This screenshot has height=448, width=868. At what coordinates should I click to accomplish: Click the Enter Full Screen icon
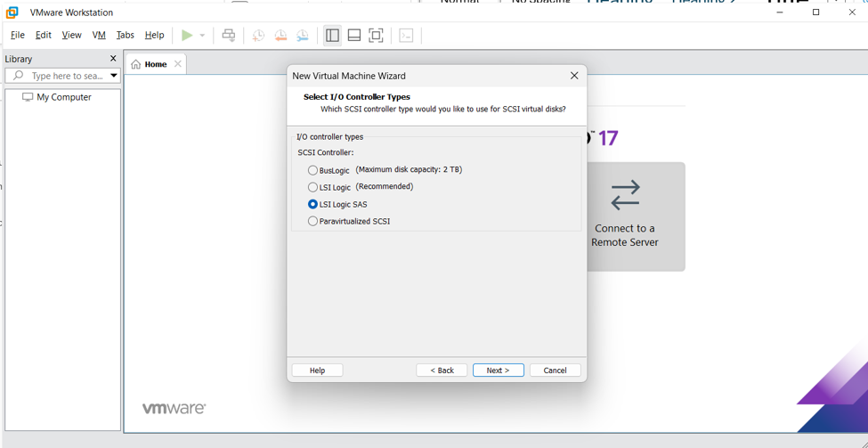point(376,36)
